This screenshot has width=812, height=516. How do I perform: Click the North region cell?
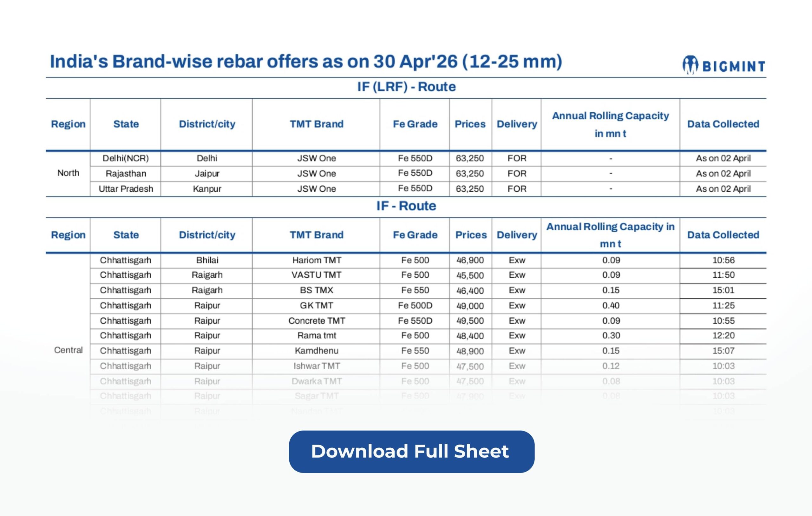[68, 173]
